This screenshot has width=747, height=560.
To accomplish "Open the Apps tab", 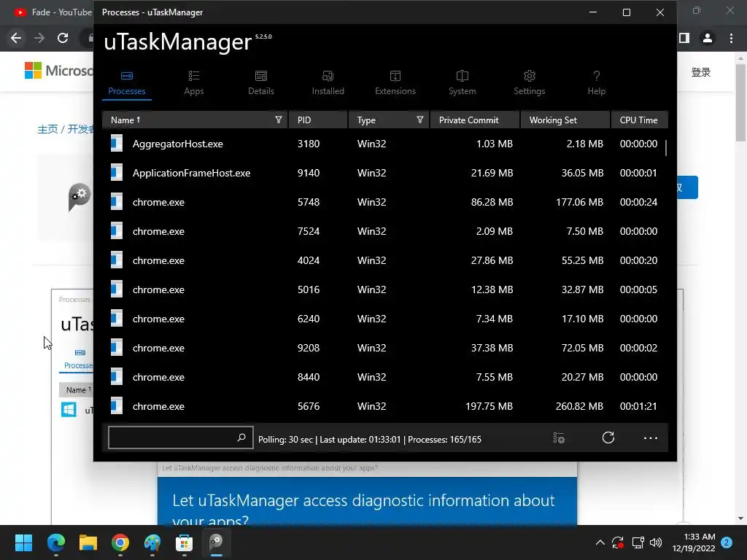I will [194, 83].
